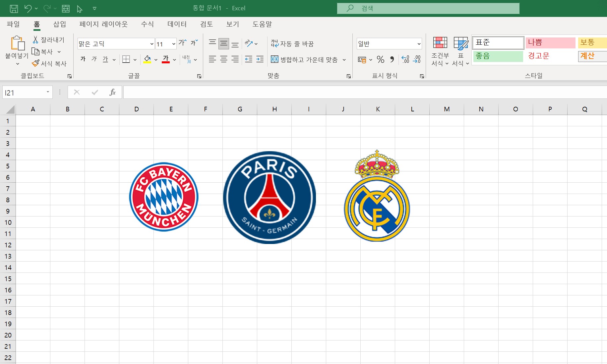Click the accounting number format icon
Image resolution: width=607 pixels, height=364 pixels.
click(x=362, y=60)
